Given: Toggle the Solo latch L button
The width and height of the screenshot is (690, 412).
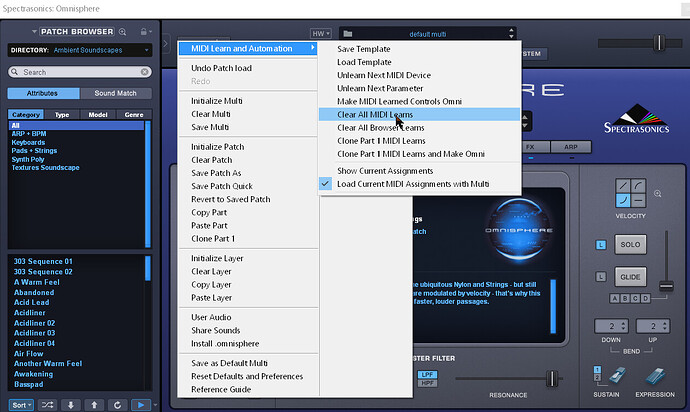Looking at the screenshot, I should (x=601, y=245).
